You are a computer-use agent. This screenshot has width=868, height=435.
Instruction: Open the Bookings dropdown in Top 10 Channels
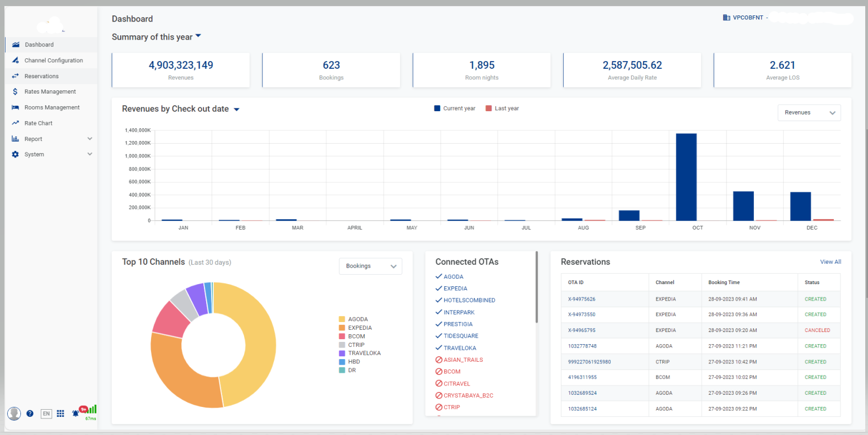tap(370, 266)
